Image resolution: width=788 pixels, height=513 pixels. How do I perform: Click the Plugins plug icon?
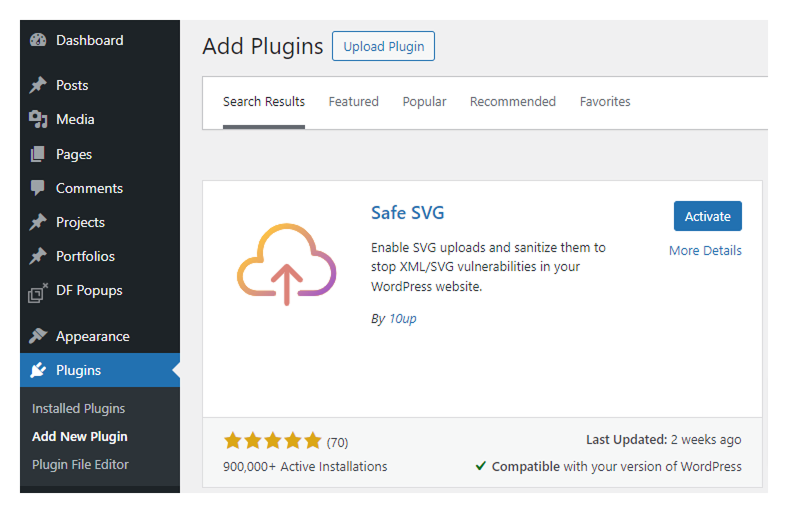click(38, 370)
